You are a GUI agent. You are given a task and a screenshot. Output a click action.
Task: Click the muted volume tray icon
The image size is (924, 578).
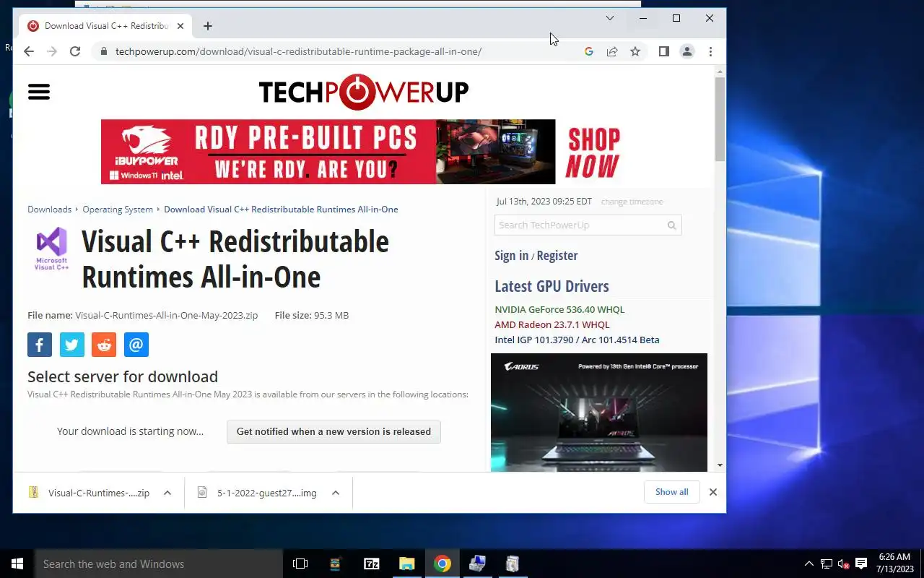point(843,564)
